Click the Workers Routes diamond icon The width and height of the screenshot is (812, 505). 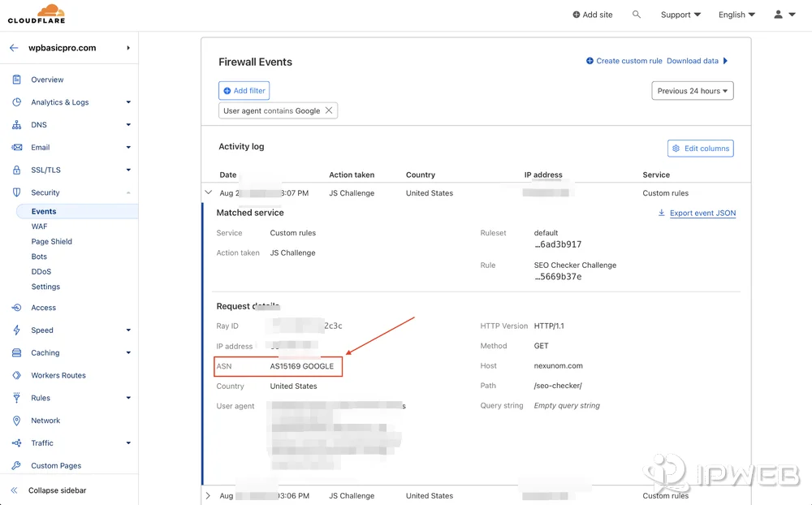click(x=16, y=375)
